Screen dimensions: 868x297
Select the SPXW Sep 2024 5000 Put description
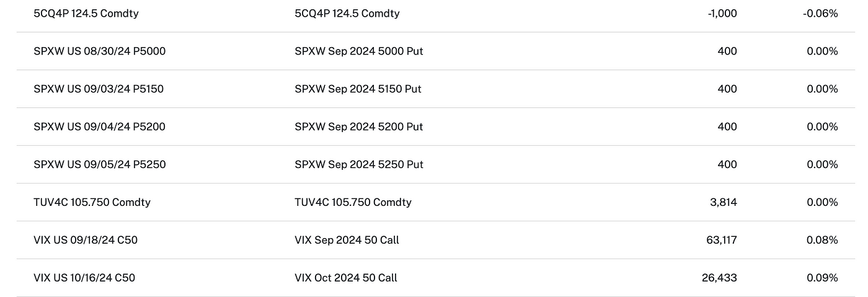pyautogui.click(x=359, y=51)
